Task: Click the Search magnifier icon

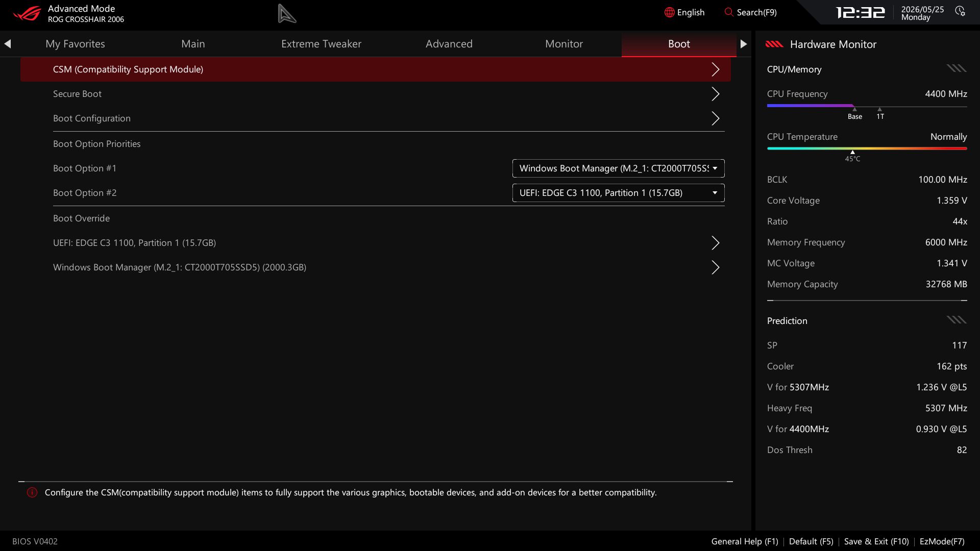Action: pyautogui.click(x=729, y=12)
